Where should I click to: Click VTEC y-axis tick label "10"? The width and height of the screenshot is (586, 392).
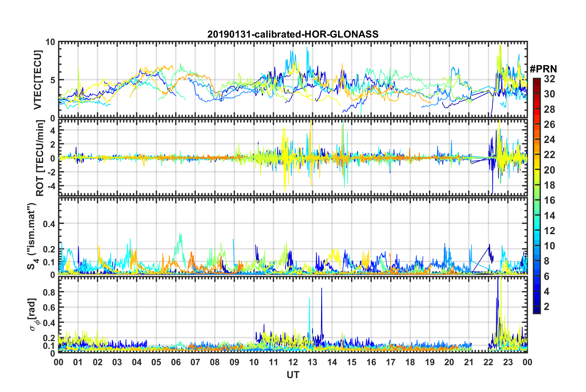tap(50, 42)
